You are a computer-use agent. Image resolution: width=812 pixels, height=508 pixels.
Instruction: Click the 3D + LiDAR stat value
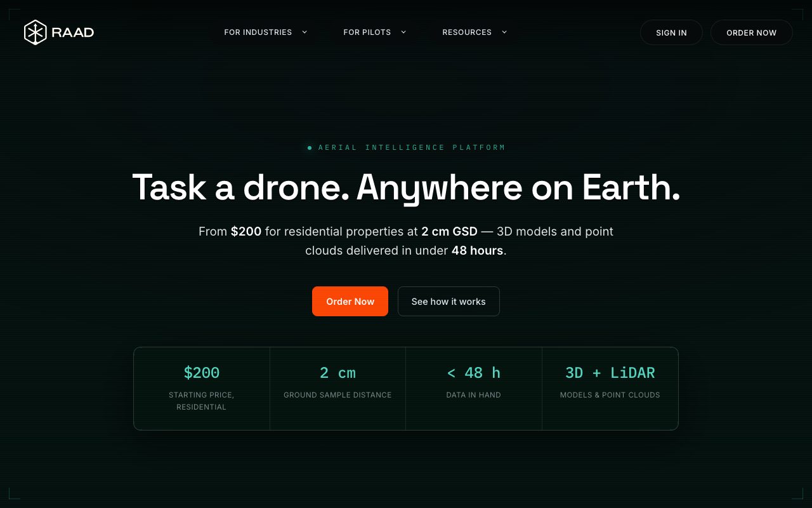610,373
